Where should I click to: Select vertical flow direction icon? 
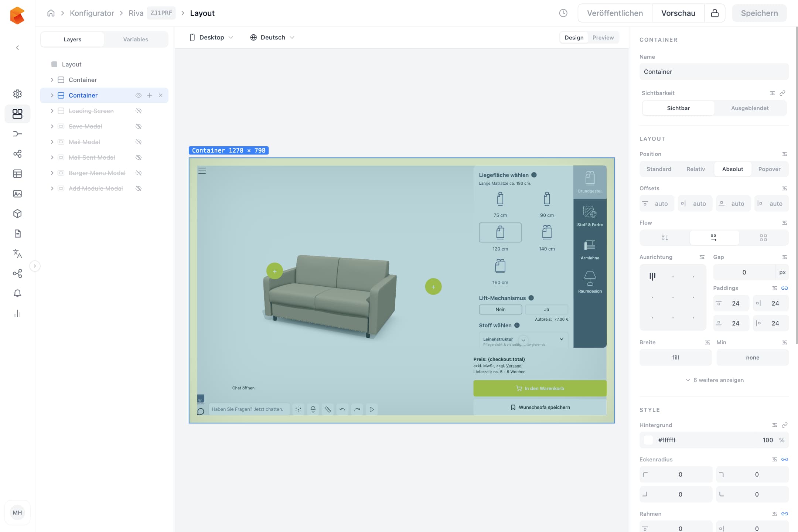click(665, 238)
